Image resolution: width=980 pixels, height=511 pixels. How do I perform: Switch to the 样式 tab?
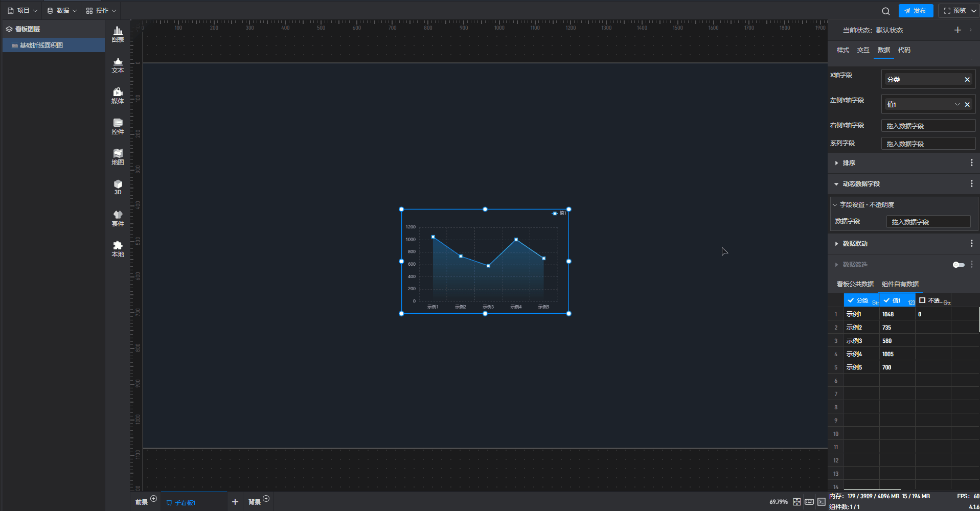pos(842,50)
